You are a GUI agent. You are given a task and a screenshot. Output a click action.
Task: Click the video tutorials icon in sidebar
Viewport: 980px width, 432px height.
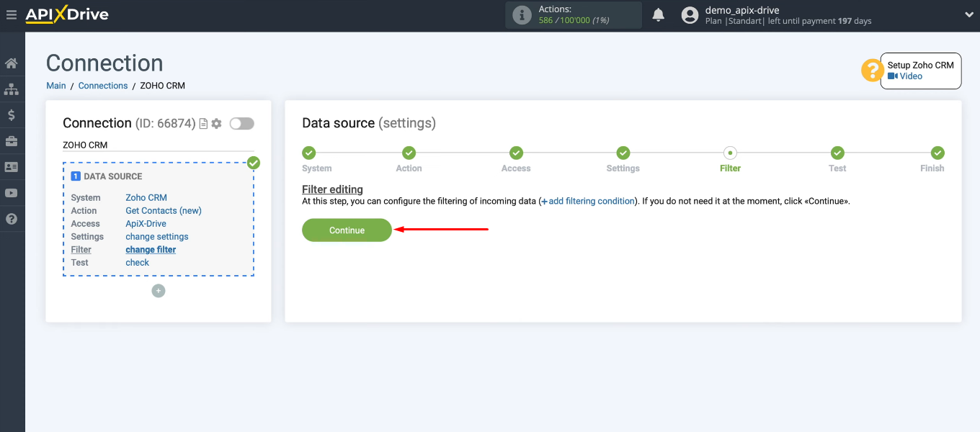click(x=12, y=193)
